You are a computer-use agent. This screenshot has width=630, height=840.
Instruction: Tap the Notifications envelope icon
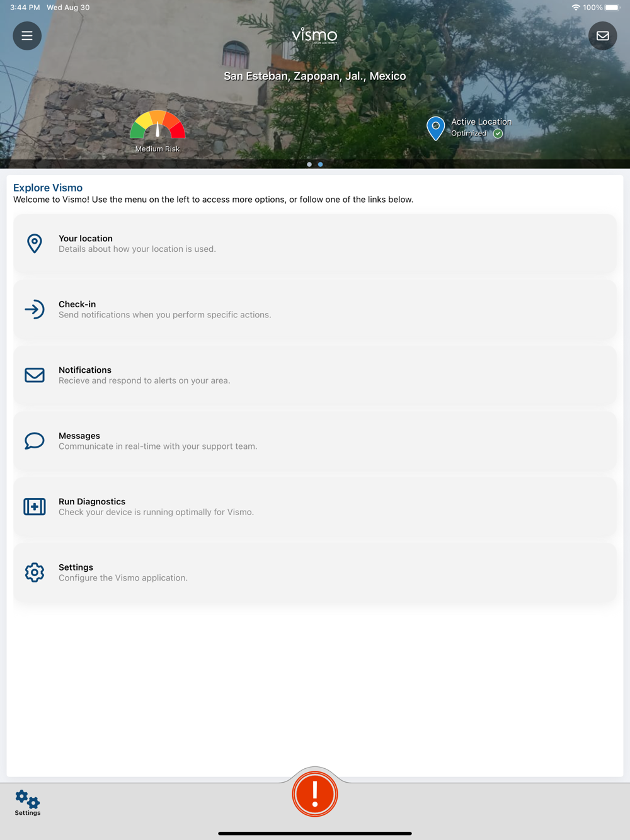tap(35, 375)
